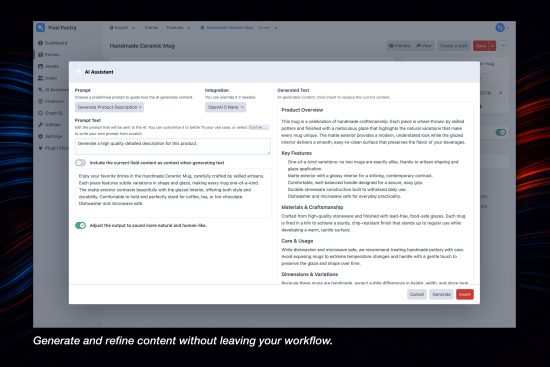Screen dimensions: 550x367
Task: Click the Entries icon in the sidebar
Action: [x=40, y=54]
